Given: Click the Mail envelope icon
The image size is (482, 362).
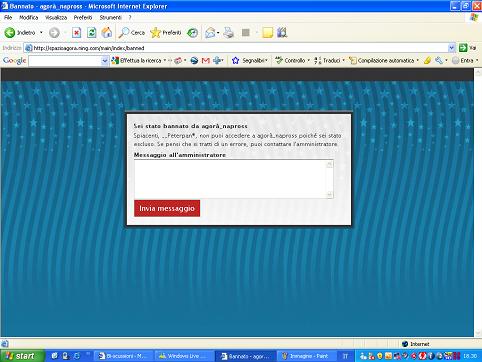Looking at the screenshot, I should tap(210, 33).
